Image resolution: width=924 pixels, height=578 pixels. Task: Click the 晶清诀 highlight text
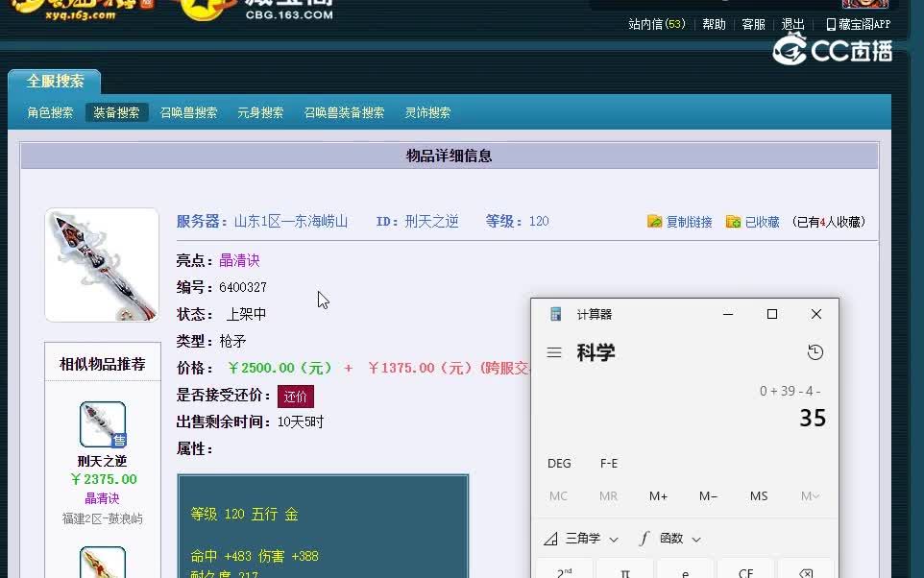pyautogui.click(x=239, y=260)
